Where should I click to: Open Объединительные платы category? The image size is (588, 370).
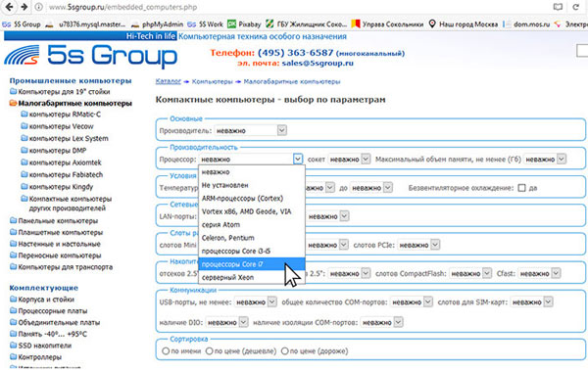point(55,322)
